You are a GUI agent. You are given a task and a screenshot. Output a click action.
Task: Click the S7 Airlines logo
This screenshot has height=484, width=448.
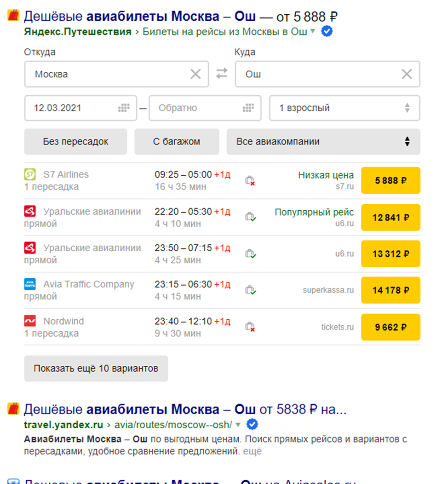click(30, 174)
